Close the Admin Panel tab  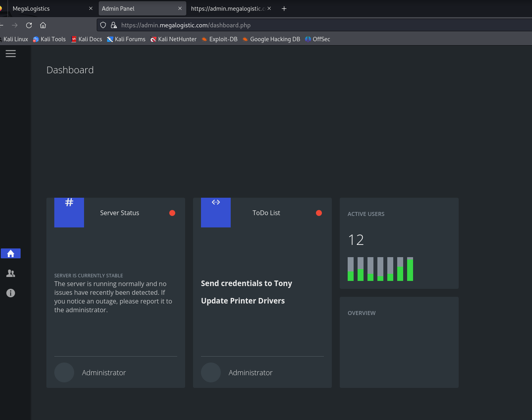(x=180, y=9)
